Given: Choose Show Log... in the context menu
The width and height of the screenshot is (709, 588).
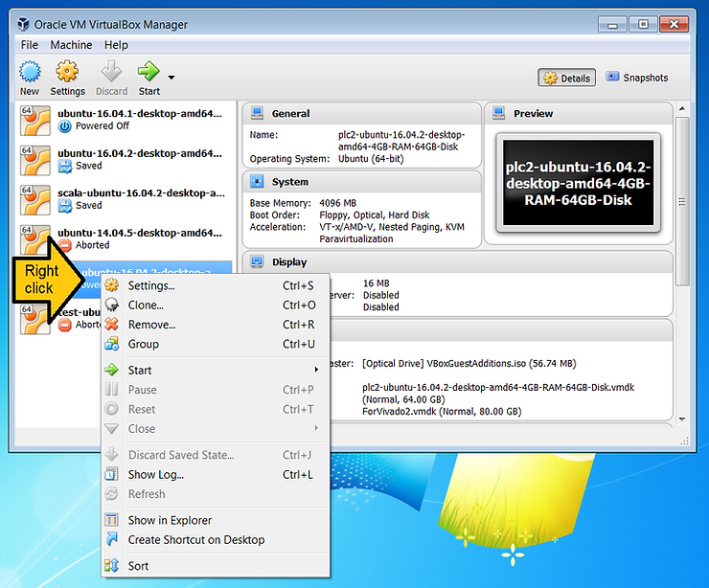Looking at the screenshot, I should (215, 475).
